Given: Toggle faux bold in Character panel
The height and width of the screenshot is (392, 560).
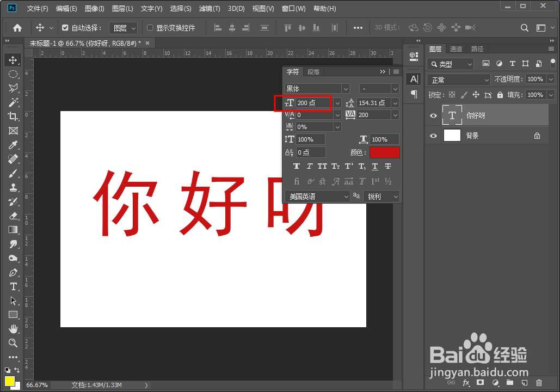Looking at the screenshot, I should click(x=297, y=166).
